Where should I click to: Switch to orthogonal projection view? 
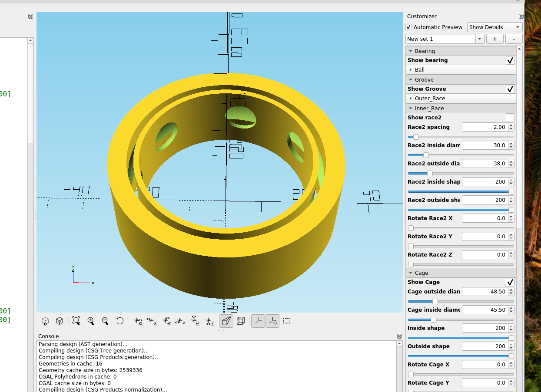241,321
